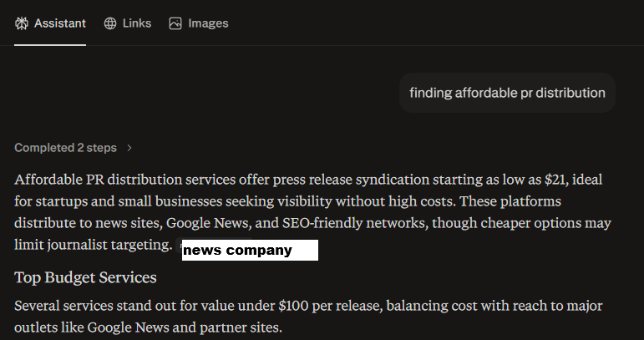The width and height of the screenshot is (644, 340).
Task: Click "limit journalist targeting" text
Action: [x=90, y=245]
